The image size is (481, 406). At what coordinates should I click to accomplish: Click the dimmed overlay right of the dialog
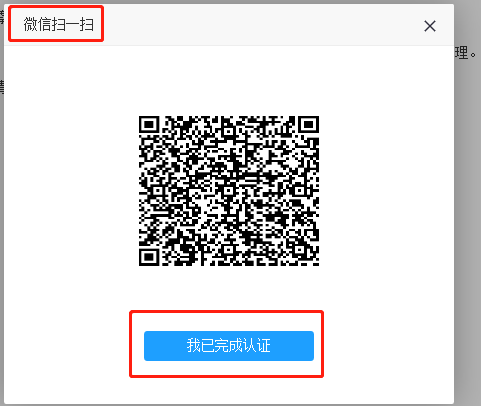point(467,233)
